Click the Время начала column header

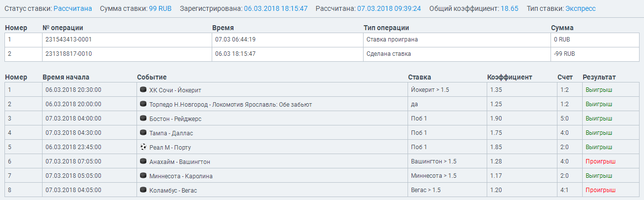66,77
